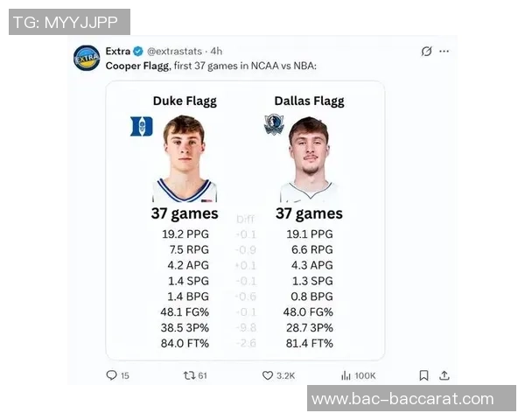
Task: Like the post with the heart icon
Action: point(268,375)
